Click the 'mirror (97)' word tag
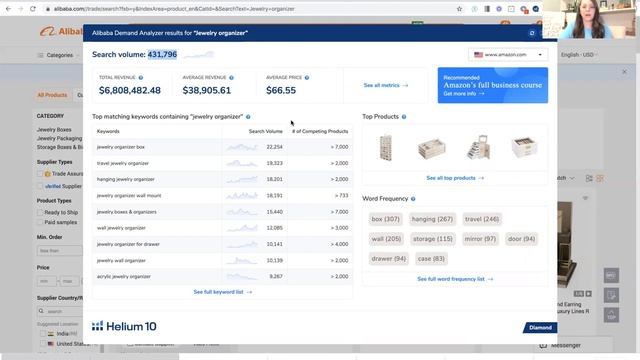 pyautogui.click(x=480, y=239)
